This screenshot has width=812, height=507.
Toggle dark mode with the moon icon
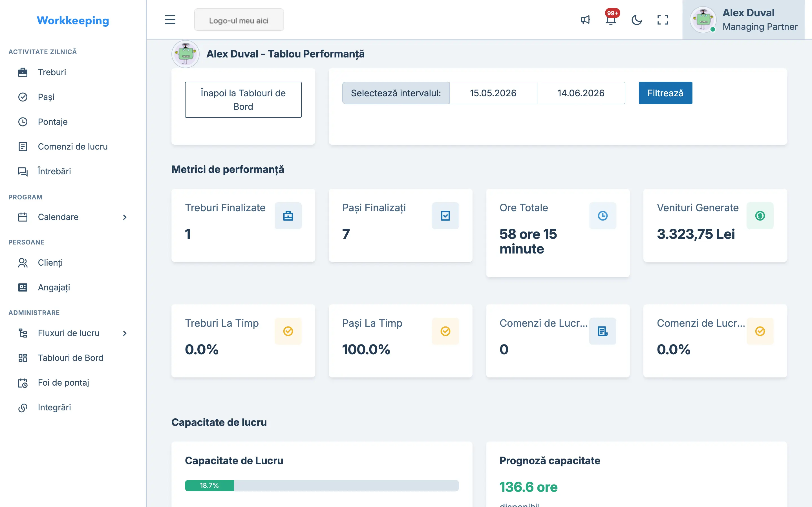[637, 20]
